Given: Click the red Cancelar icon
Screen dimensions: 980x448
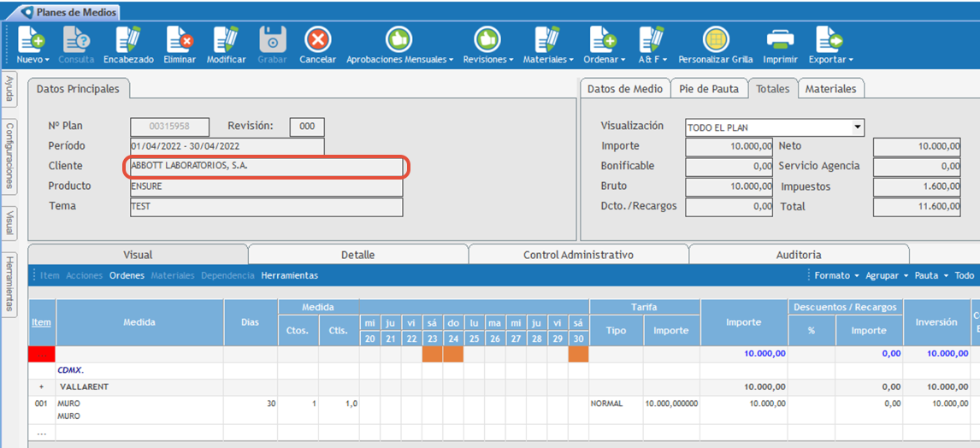Looking at the screenshot, I should 317,40.
